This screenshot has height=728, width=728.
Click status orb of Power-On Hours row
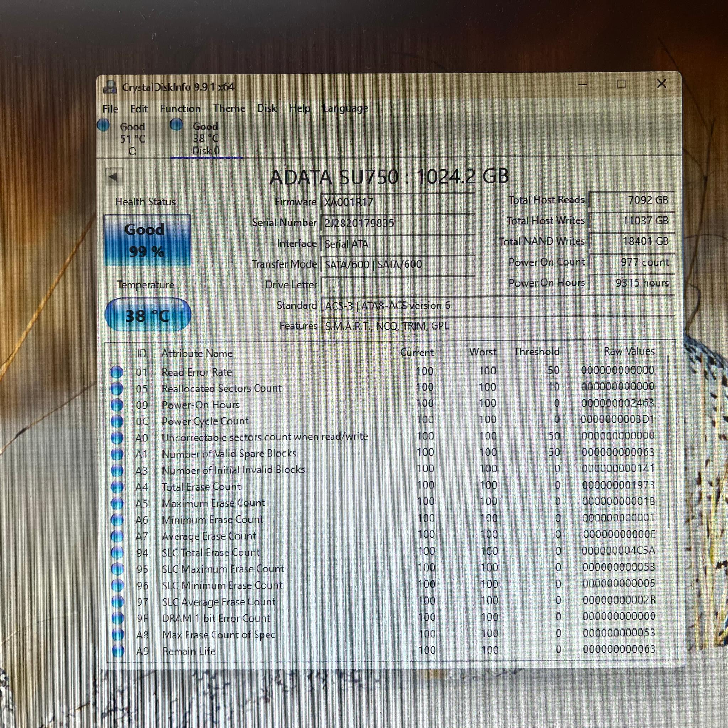(x=117, y=405)
